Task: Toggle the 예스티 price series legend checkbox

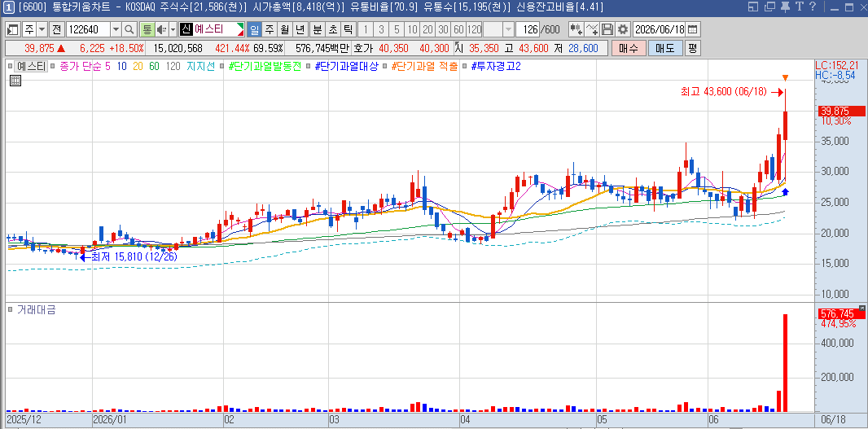Action: 11,67
